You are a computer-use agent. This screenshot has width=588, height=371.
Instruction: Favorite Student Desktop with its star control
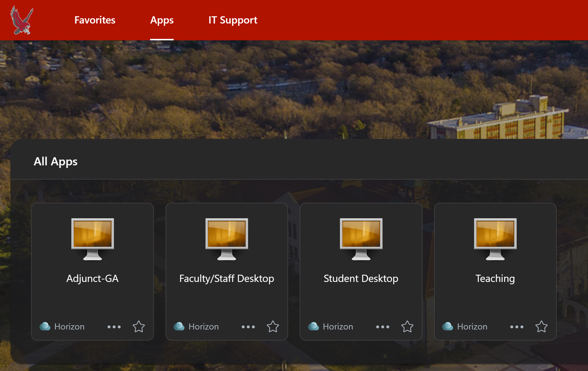coord(407,327)
